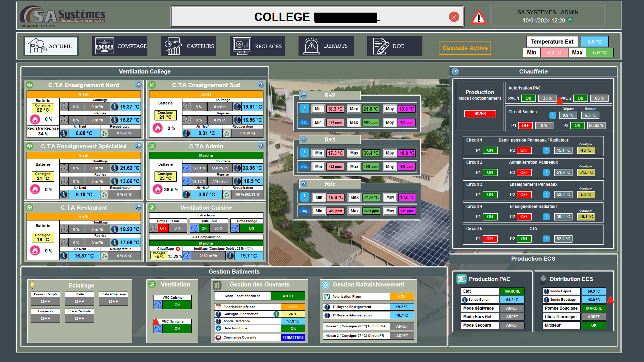
Task: Toggle PAC 1 ON authorization indicator
Action: pos(528,98)
